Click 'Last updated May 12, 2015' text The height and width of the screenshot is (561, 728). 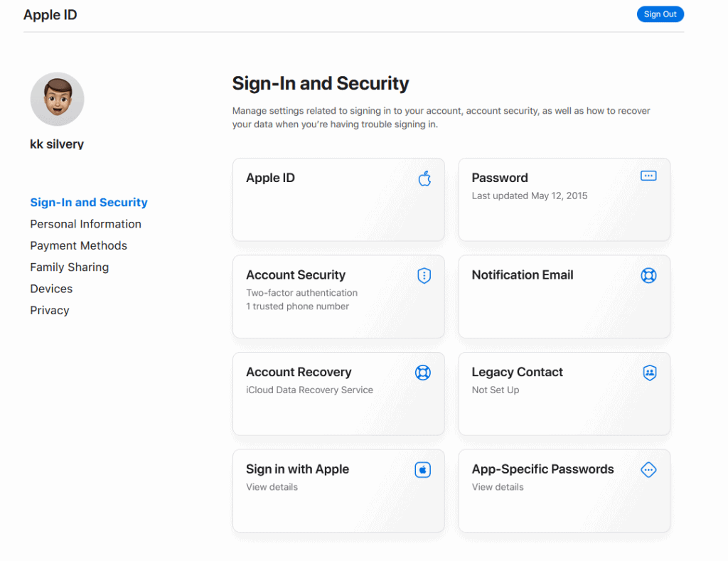(x=529, y=196)
